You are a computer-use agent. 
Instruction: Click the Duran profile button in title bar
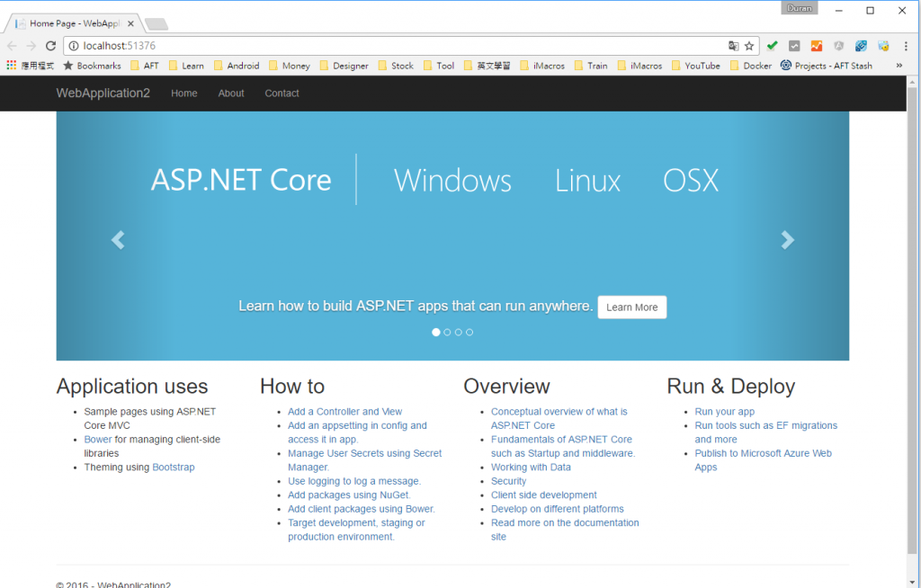[x=800, y=7]
